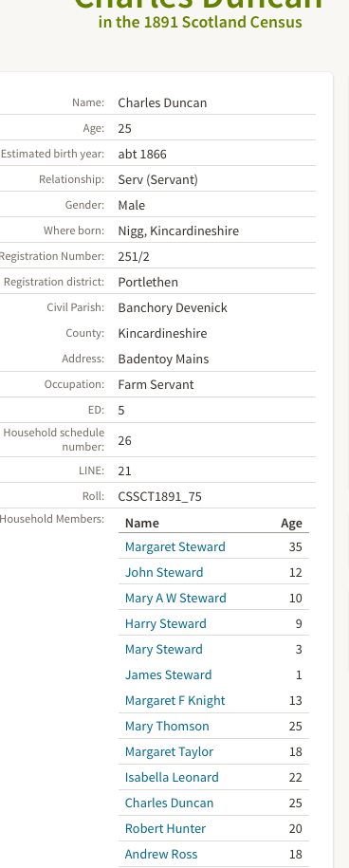Click Charles Duncan in household list

point(169,803)
